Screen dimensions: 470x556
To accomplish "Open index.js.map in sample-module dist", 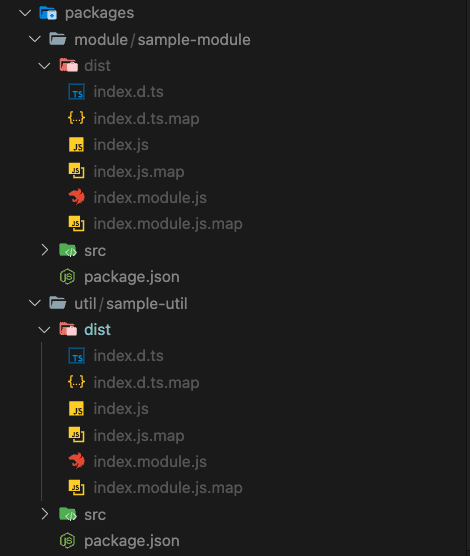I will point(139,172).
